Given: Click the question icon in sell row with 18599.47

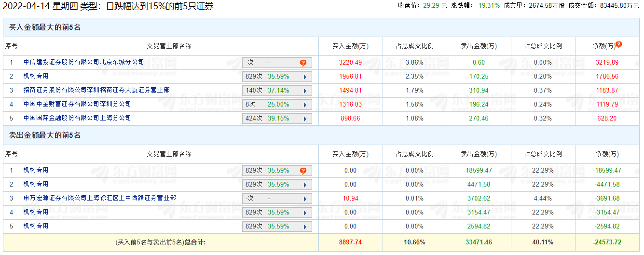Looking at the screenshot, I should tap(303, 171).
